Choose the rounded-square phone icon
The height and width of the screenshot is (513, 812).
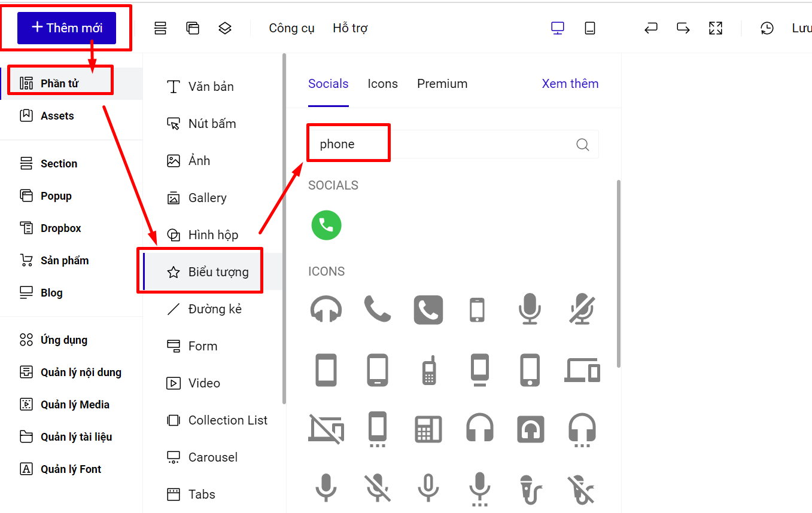pos(428,310)
